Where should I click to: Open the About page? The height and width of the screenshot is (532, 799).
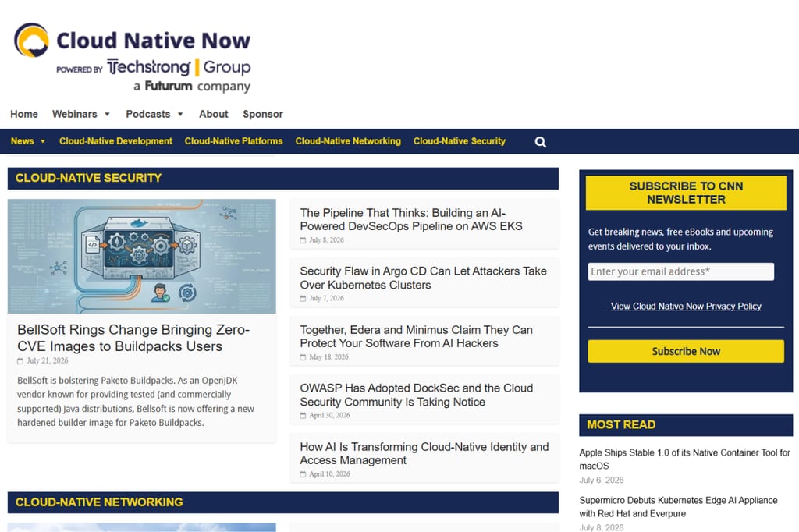pos(214,114)
